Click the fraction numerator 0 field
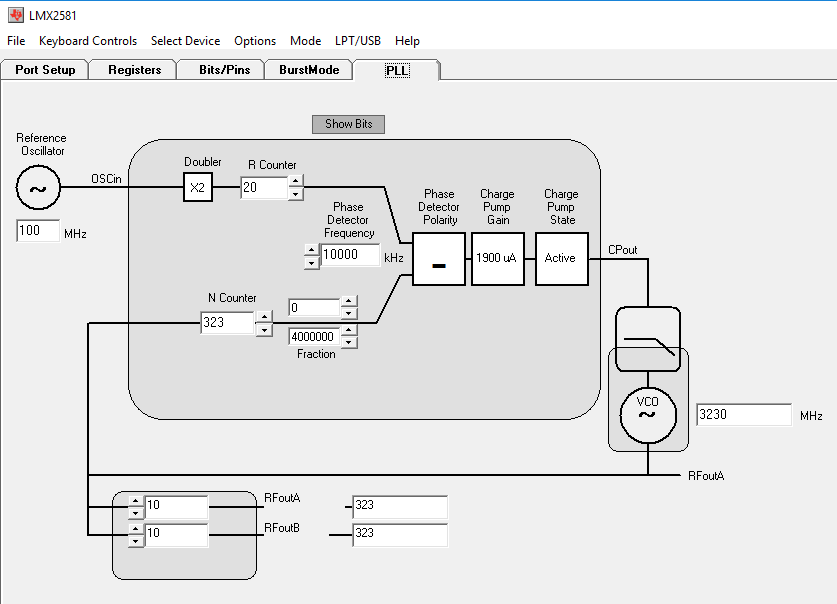 click(314, 308)
